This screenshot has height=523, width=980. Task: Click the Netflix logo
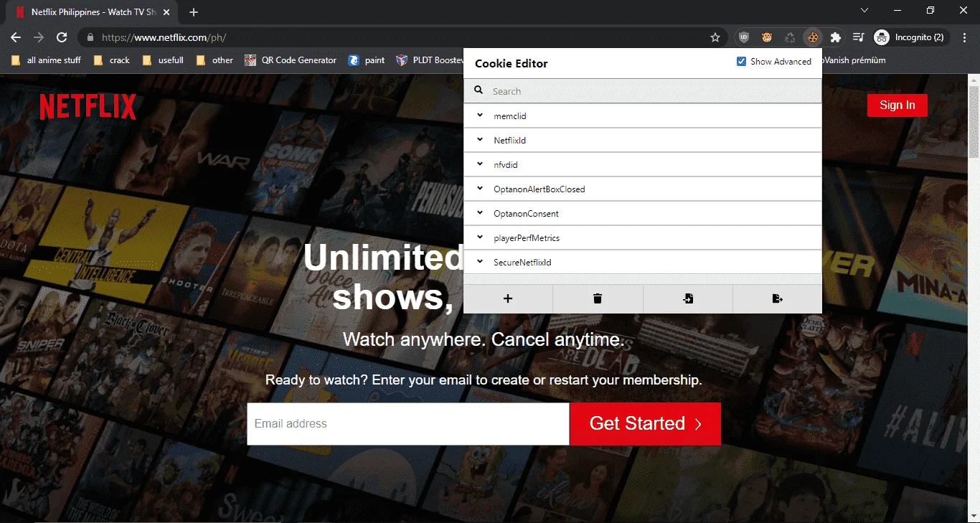point(88,107)
